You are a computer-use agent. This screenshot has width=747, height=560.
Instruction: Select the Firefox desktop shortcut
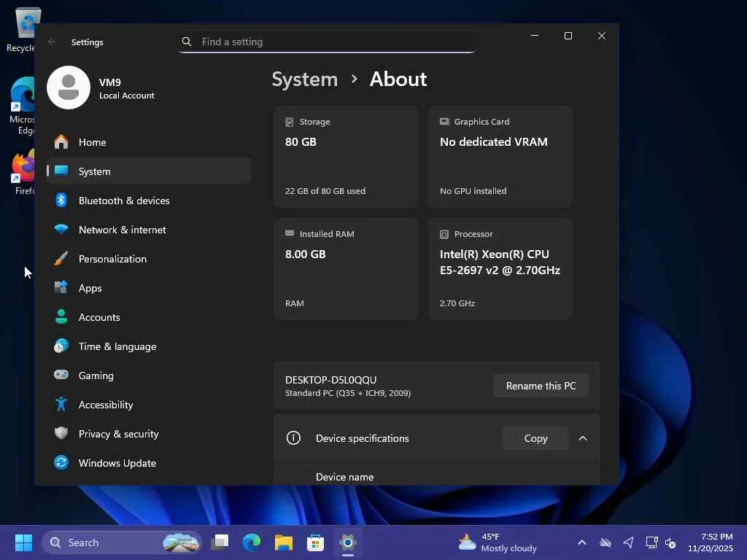pyautogui.click(x=23, y=172)
